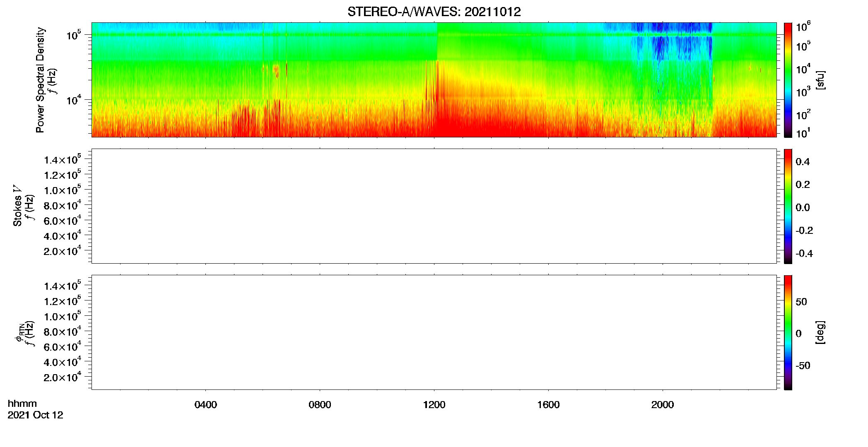Click the Power Spectral Density axis label
Screen dimensions: 868x447
point(40,80)
